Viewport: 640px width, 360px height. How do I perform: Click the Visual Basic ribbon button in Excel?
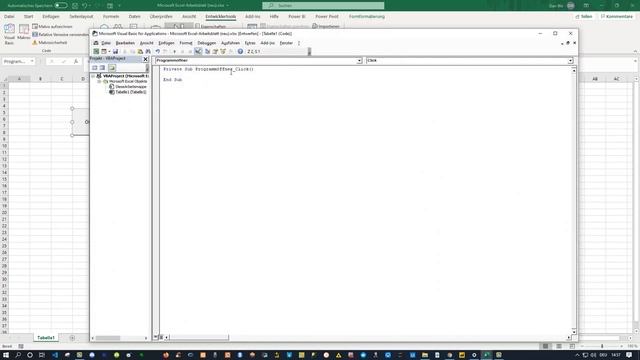click(x=9, y=34)
